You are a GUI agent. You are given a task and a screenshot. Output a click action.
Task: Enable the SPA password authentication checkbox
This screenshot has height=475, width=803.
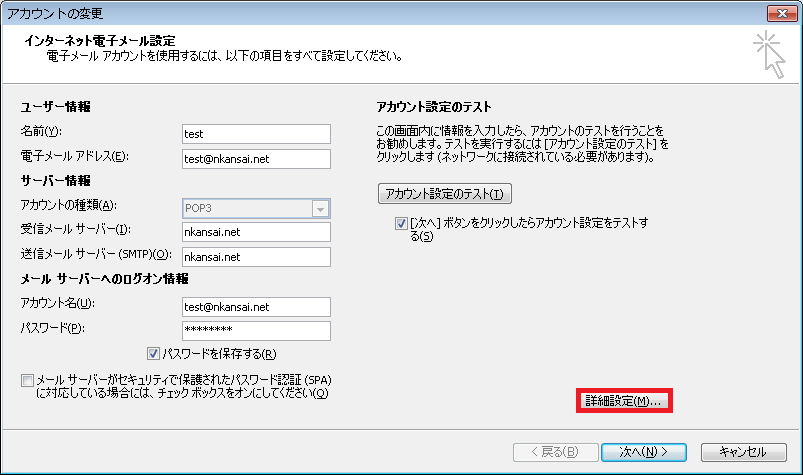[26, 381]
